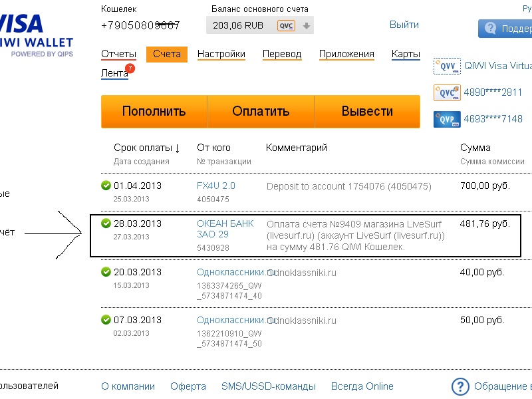This screenshot has width=532, height=399.
Task: Sort by Срок оплаты column header
Action: 146,148
